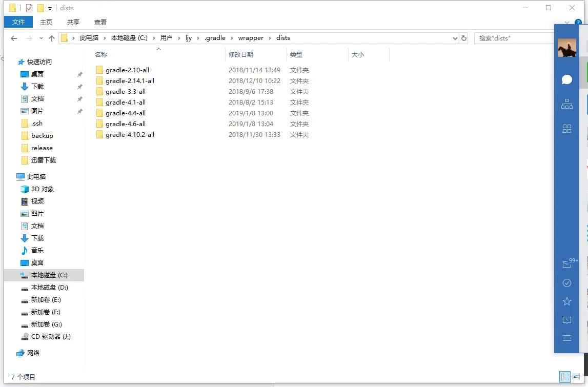Click the horse rider avatar picture
Screen dimensions: 588x387
pos(567,48)
